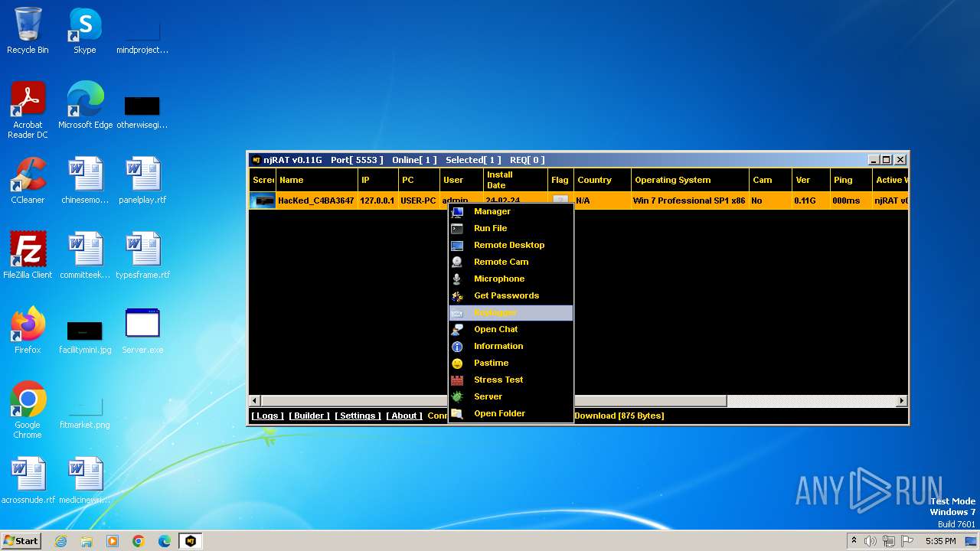980x551 pixels.
Task: Click the IP column header
Action: (378, 180)
